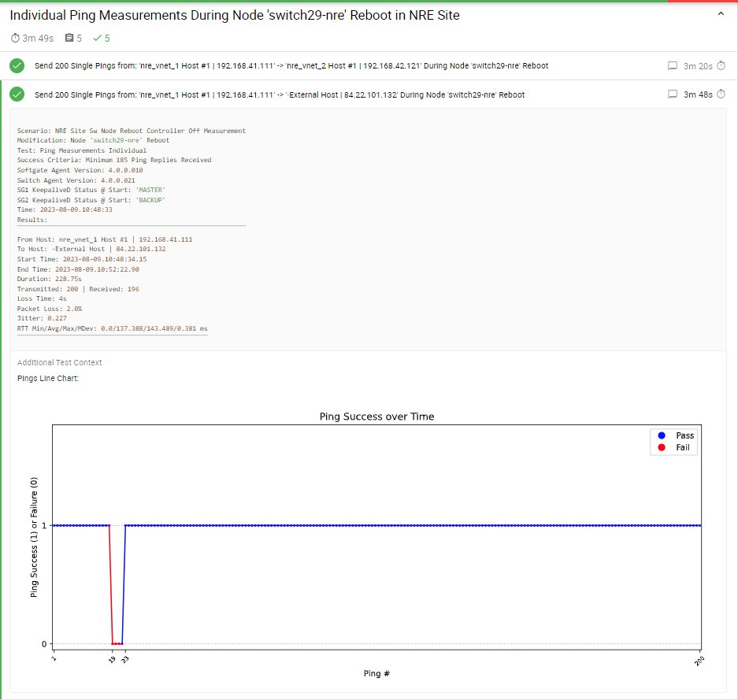Screen dimensions: 738x700
Task: Click the x-axis tick labeled 23
Action: [x=124, y=660]
